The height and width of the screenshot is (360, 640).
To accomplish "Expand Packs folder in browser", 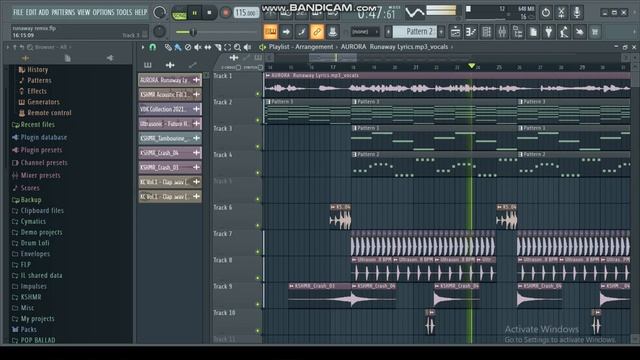I will point(24,329).
